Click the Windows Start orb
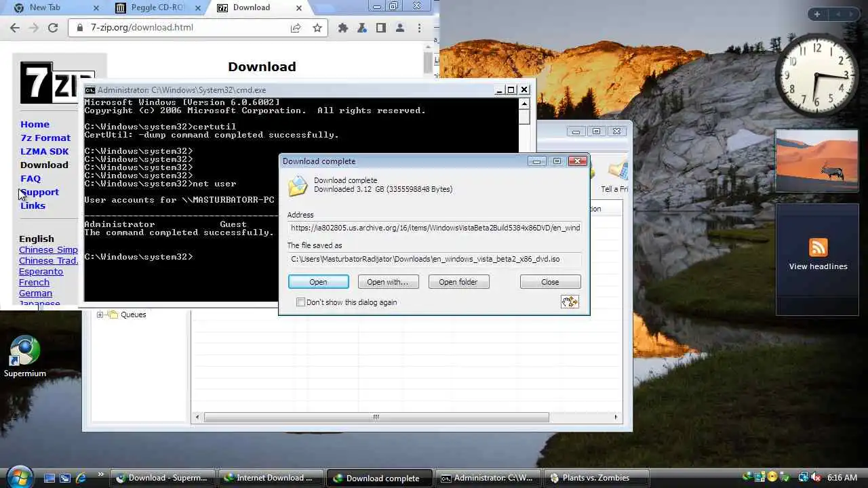Viewport: 868px width, 488px height. coord(19,476)
